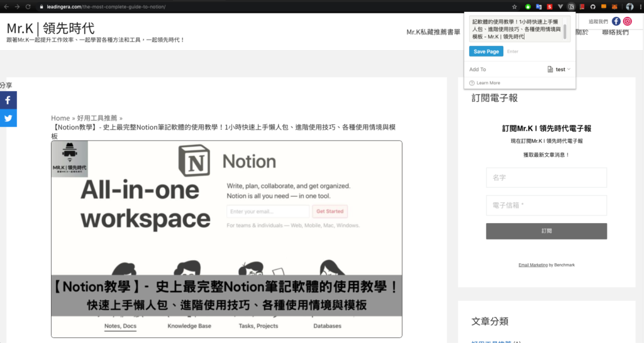Open the Mr.K私藏推薦書單 menu item
The width and height of the screenshot is (644, 343).
(x=433, y=32)
